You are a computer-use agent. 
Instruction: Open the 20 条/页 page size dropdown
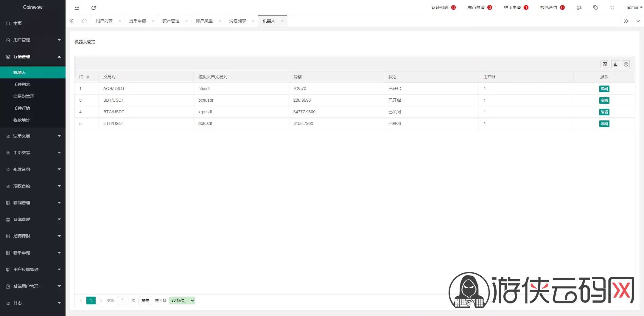coord(182,300)
